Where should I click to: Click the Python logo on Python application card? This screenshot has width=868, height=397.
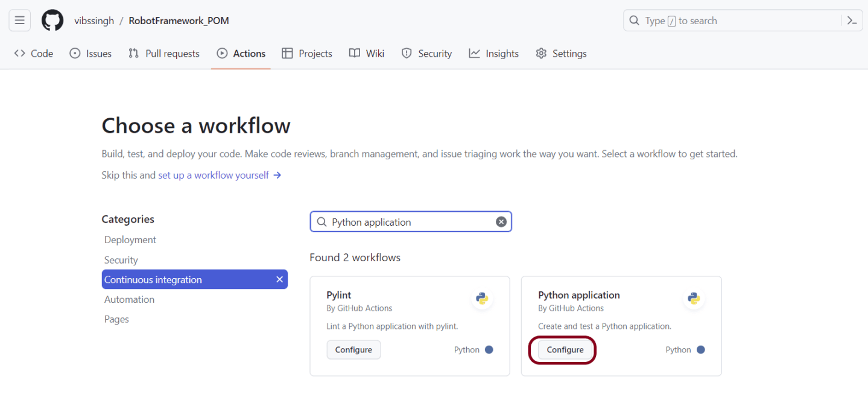pyautogui.click(x=694, y=298)
